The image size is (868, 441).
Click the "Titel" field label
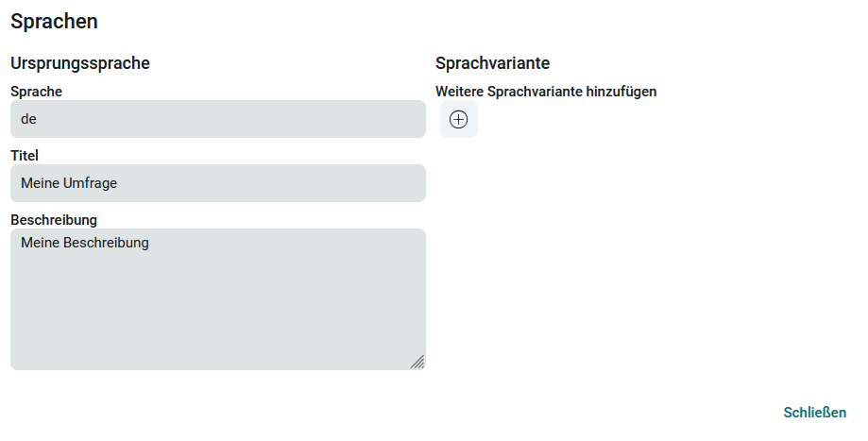tap(25, 156)
